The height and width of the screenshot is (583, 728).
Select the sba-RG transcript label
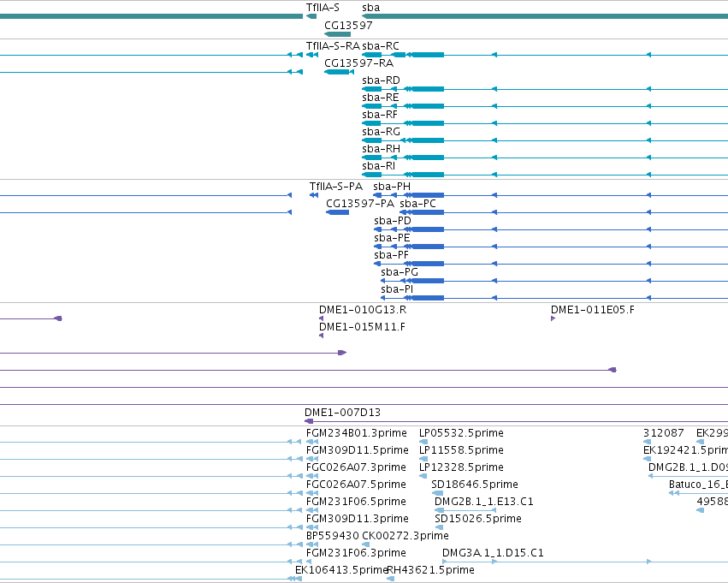(x=381, y=132)
